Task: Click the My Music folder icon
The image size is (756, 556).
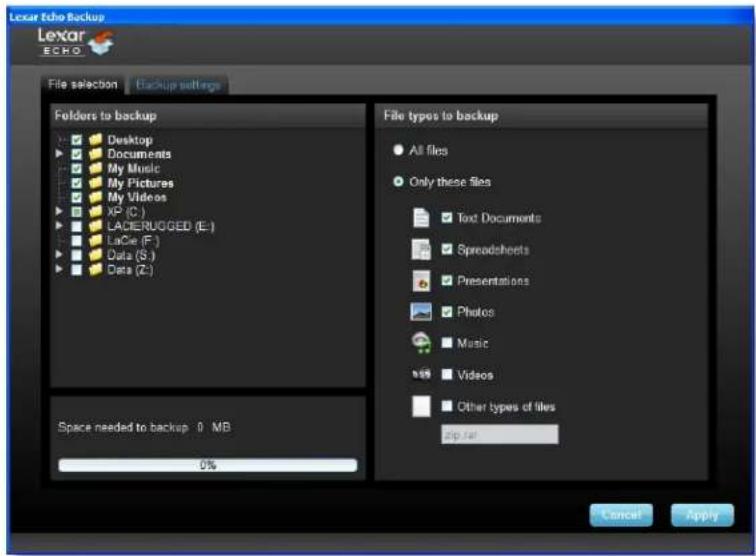Action: pyautogui.click(x=95, y=168)
